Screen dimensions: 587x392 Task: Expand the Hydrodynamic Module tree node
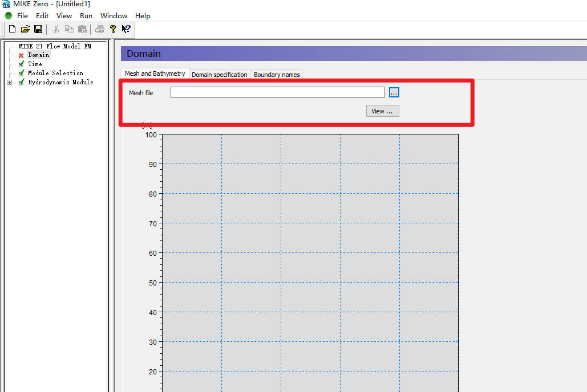(10, 83)
